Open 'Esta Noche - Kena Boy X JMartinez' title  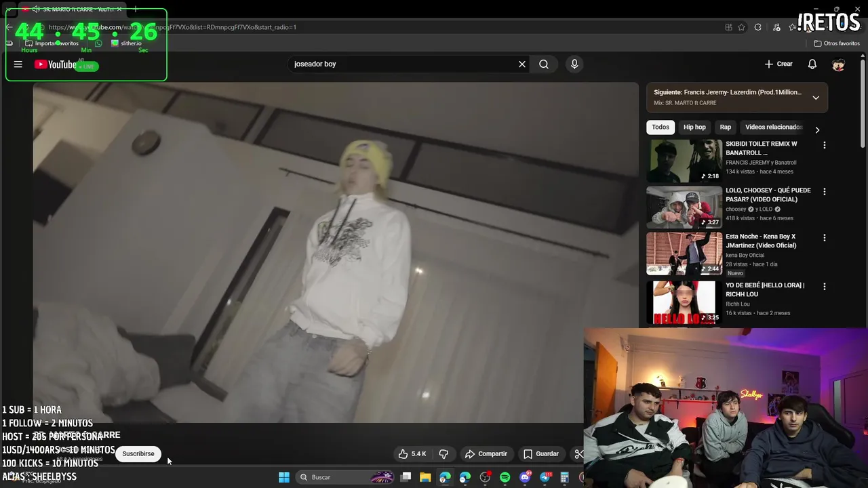coord(761,241)
